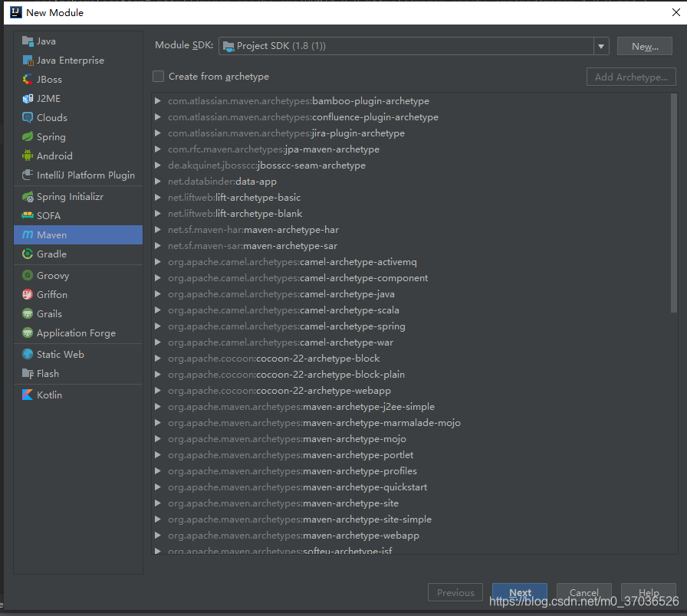Click the Grails icon

28,313
